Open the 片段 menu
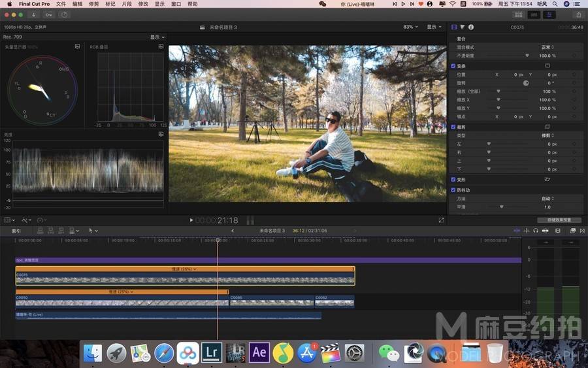 (127, 4)
